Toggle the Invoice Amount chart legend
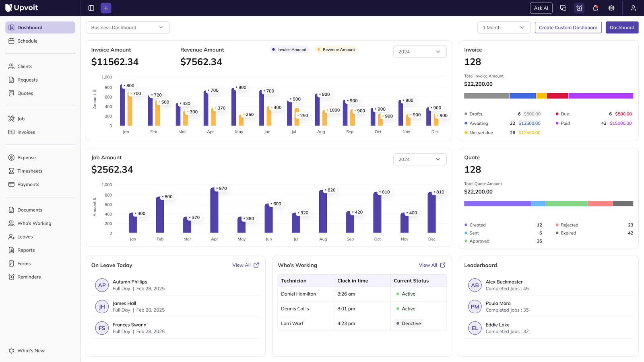This screenshot has height=362, width=644. point(289,49)
